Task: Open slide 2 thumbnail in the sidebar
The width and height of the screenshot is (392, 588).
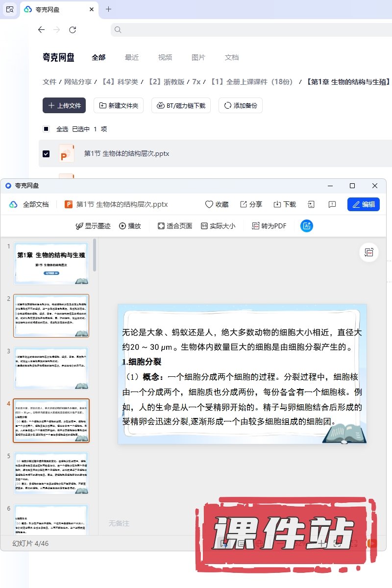Action: pos(51,316)
